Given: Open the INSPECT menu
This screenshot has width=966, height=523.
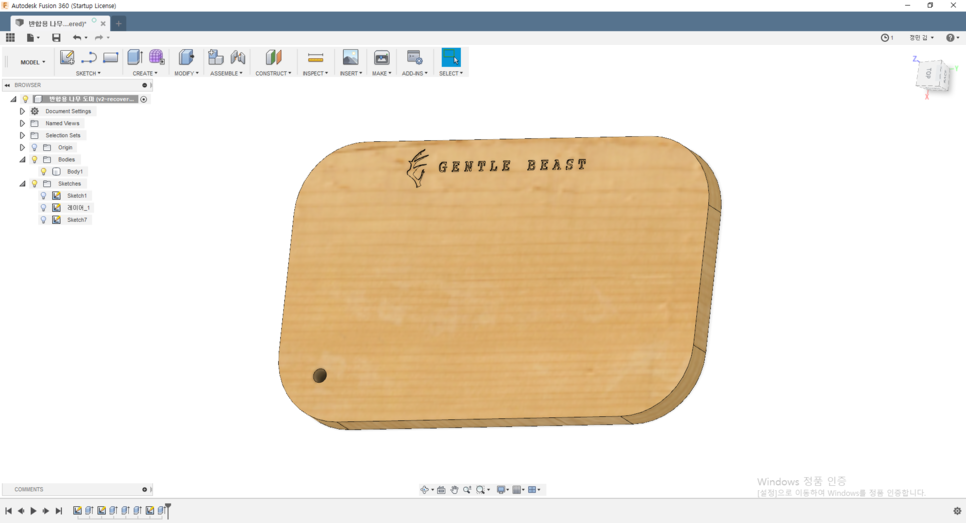Looking at the screenshot, I should pos(315,73).
